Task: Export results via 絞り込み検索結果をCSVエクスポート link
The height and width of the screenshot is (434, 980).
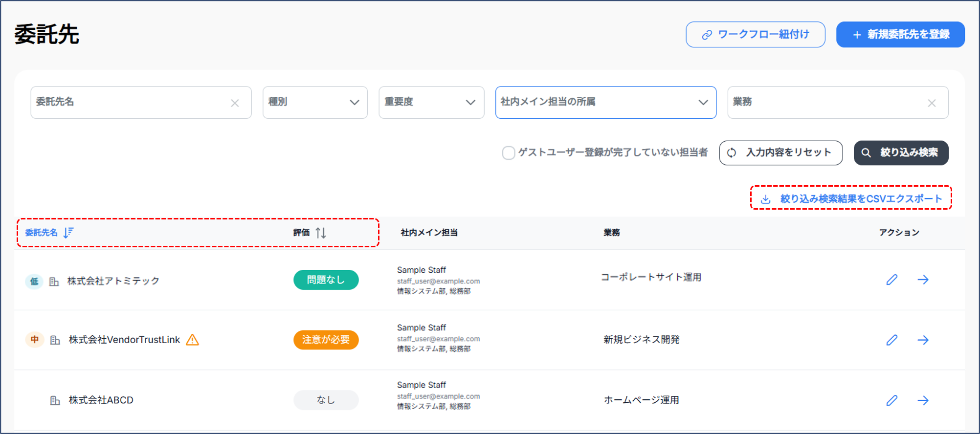Action: (x=851, y=198)
